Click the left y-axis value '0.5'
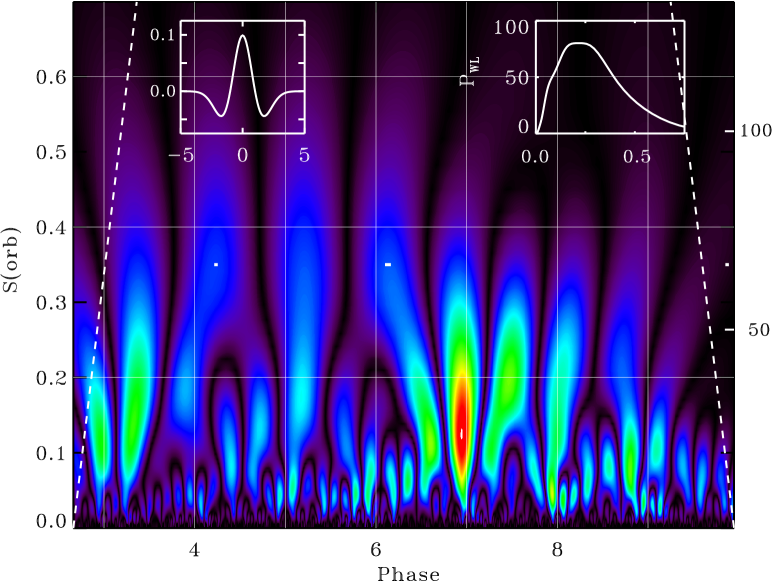This screenshot has width=772, height=582. 51,153
